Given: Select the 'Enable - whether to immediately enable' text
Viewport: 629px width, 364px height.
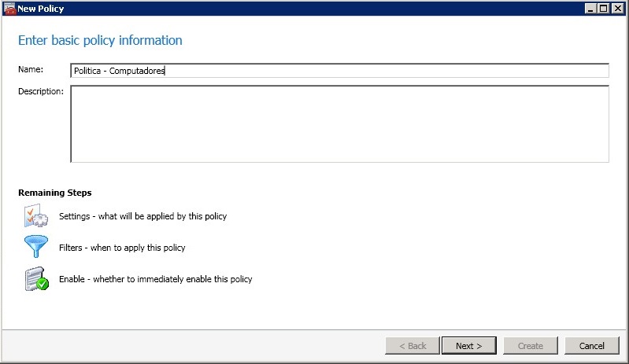Looking at the screenshot, I should [x=155, y=279].
